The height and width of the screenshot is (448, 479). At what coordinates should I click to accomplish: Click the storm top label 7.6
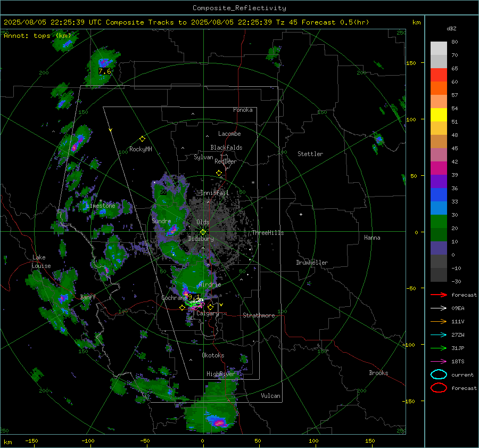click(105, 71)
